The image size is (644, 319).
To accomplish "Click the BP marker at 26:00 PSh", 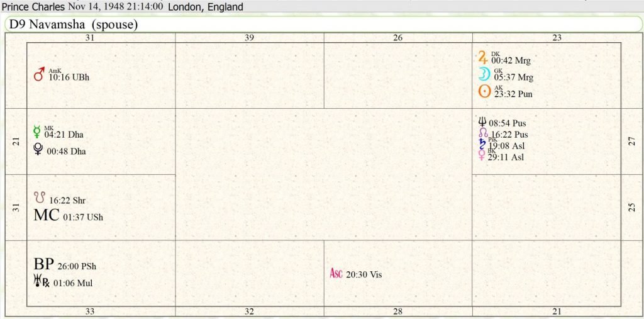I will [x=44, y=264].
